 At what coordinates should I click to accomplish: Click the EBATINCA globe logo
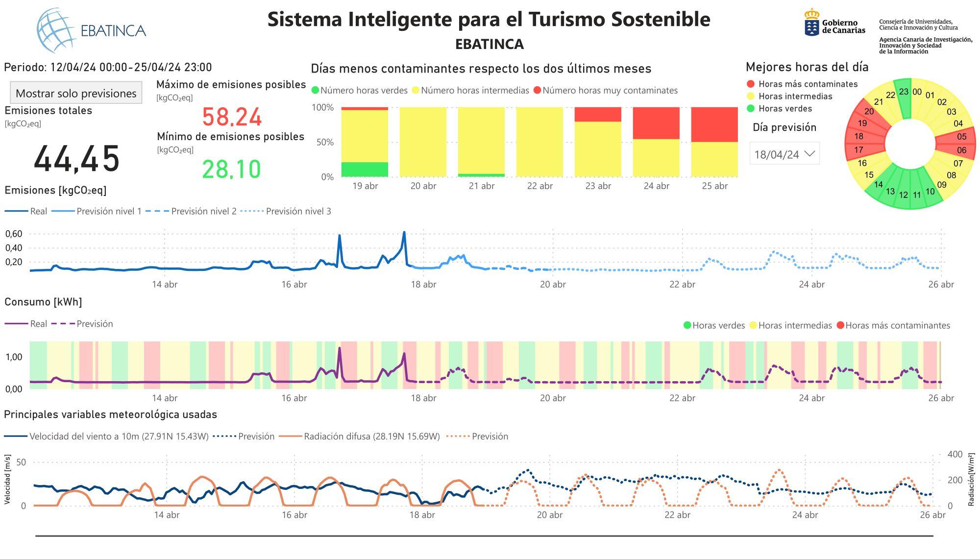pos(55,30)
